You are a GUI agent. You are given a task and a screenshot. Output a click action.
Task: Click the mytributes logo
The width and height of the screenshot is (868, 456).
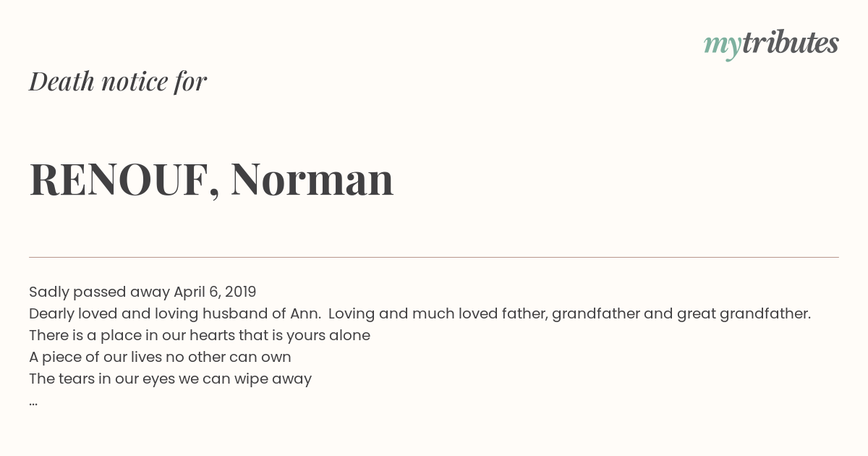tap(771, 45)
